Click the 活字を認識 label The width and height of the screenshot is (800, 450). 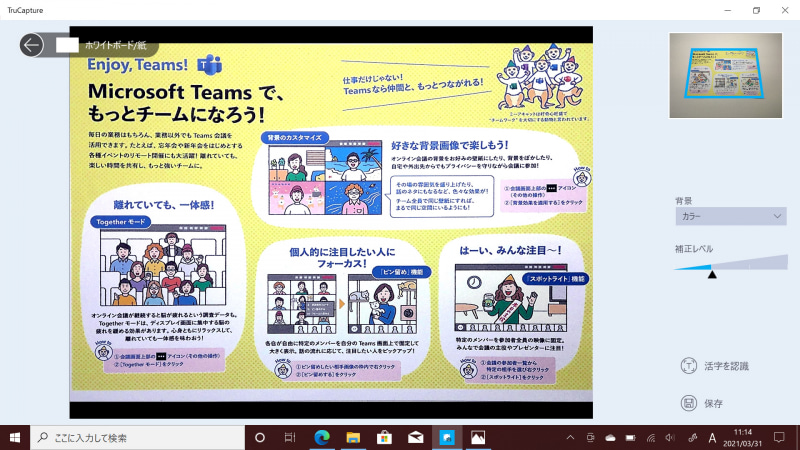click(727, 366)
